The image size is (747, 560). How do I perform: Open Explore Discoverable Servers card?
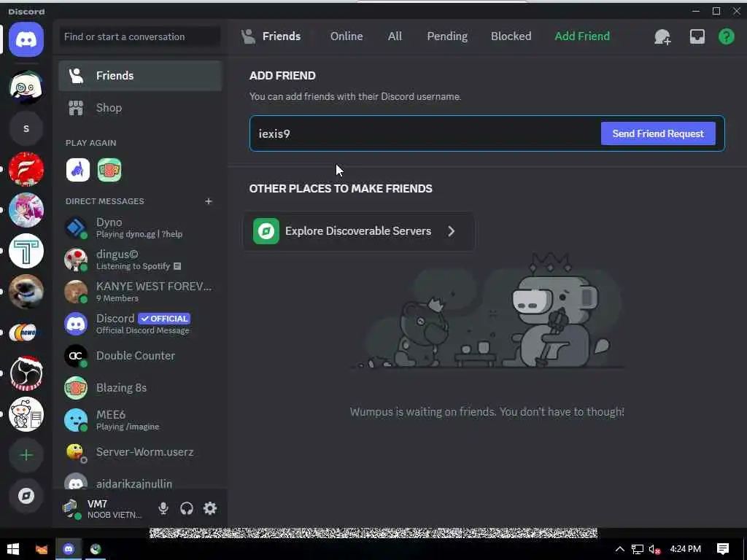tap(359, 231)
